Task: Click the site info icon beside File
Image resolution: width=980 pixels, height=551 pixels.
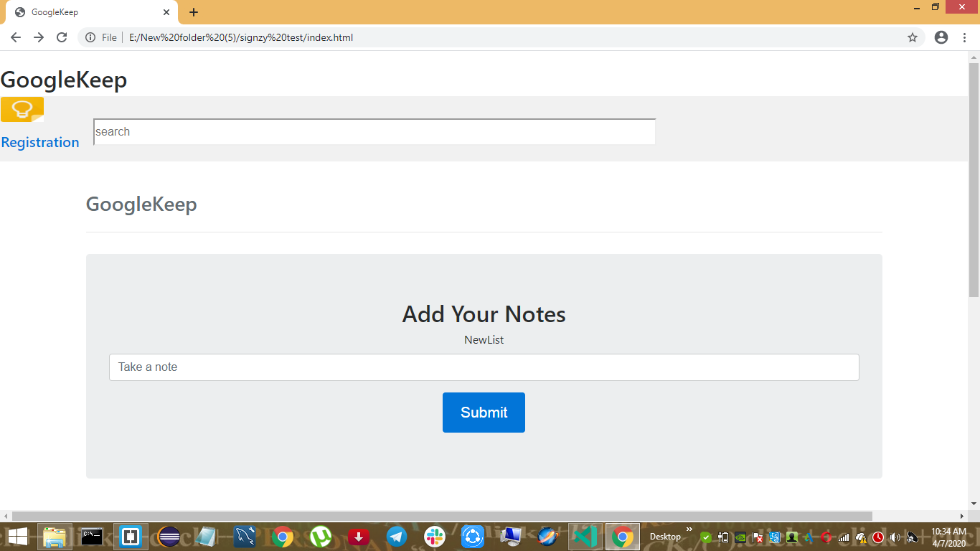Action: click(90, 37)
